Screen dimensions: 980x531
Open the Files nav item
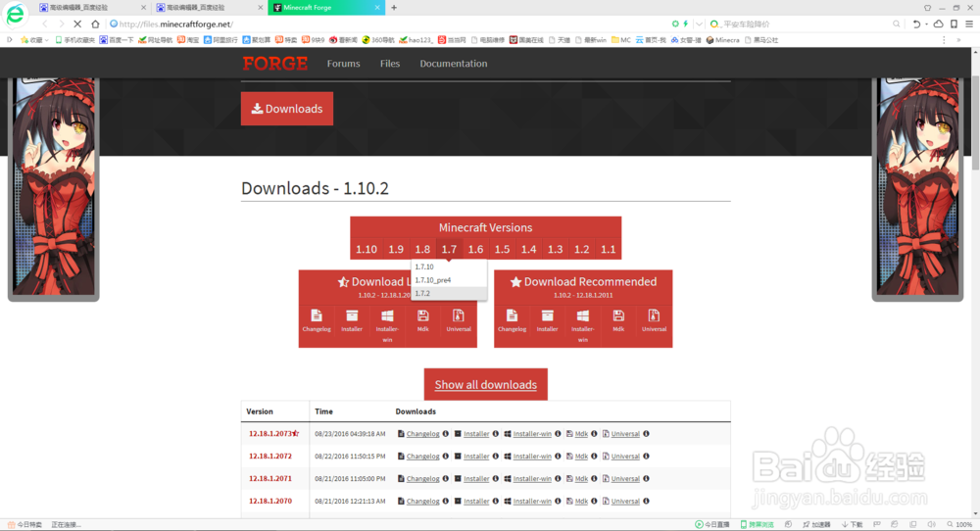click(x=389, y=63)
